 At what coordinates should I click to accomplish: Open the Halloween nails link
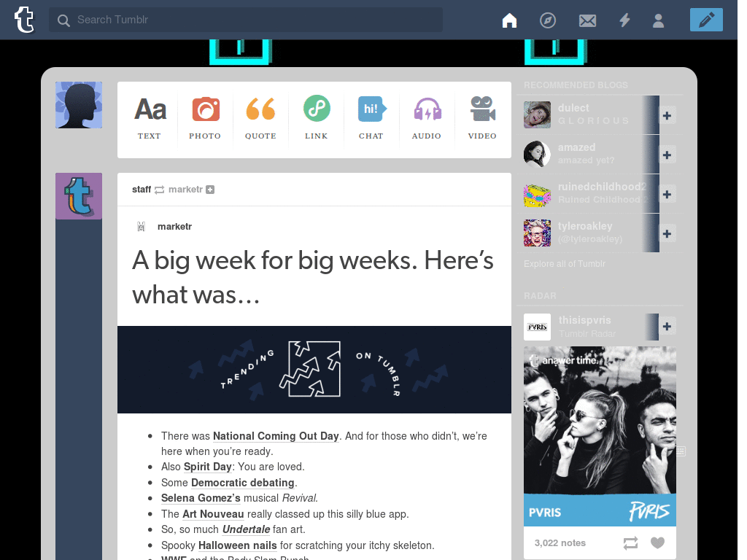pos(237,545)
